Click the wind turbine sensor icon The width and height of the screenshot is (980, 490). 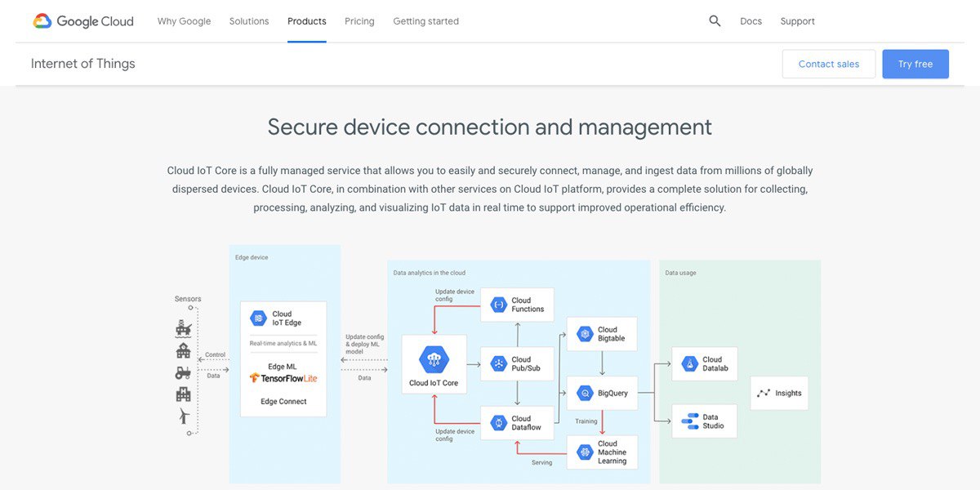[184, 416]
